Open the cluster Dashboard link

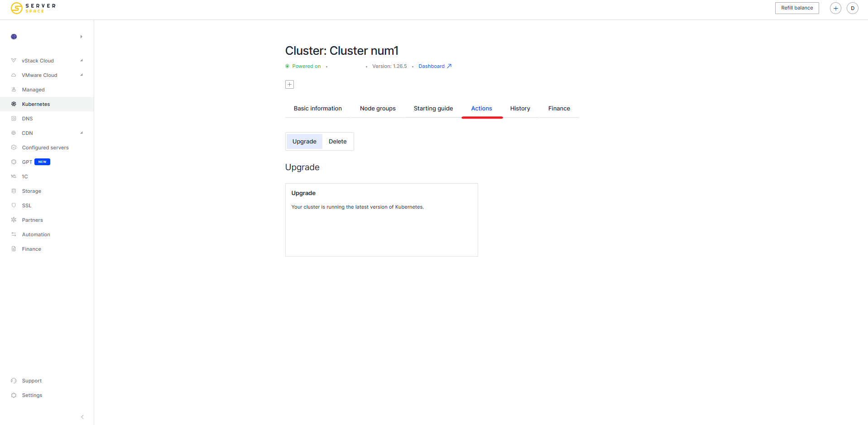[x=432, y=66]
